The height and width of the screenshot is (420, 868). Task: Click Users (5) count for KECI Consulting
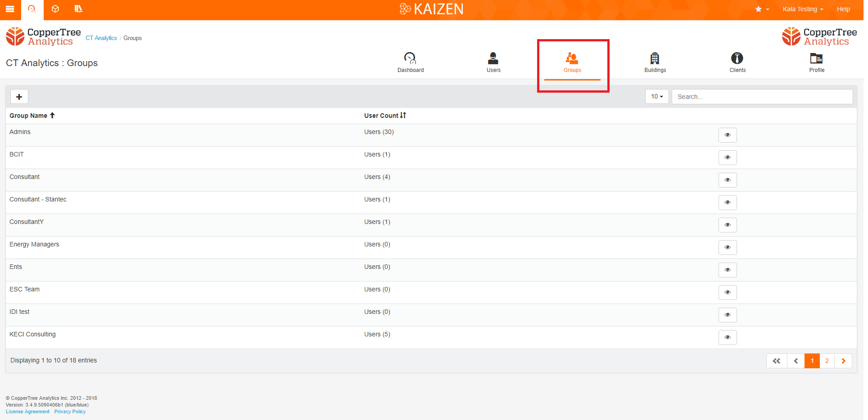[x=377, y=334]
